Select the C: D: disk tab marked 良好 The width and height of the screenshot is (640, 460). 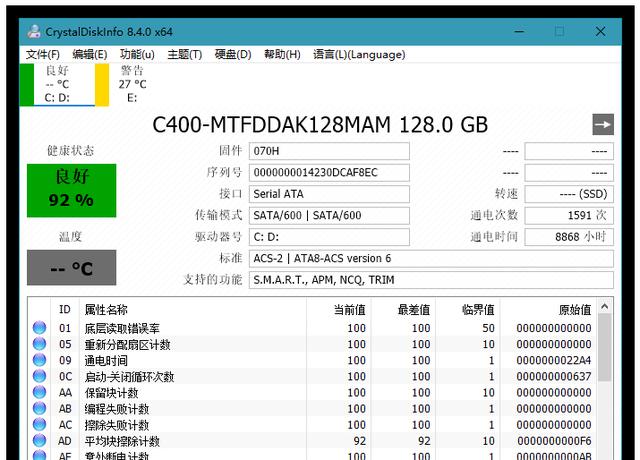click(x=57, y=84)
